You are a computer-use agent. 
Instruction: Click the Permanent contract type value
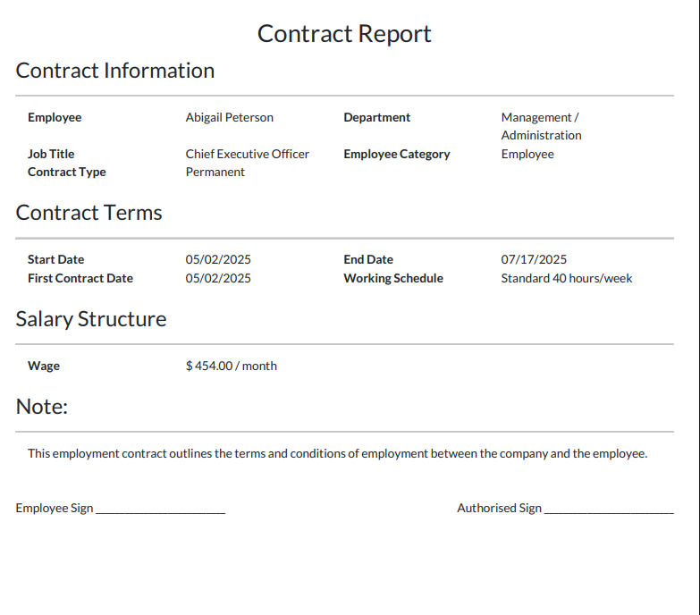click(215, 172)
